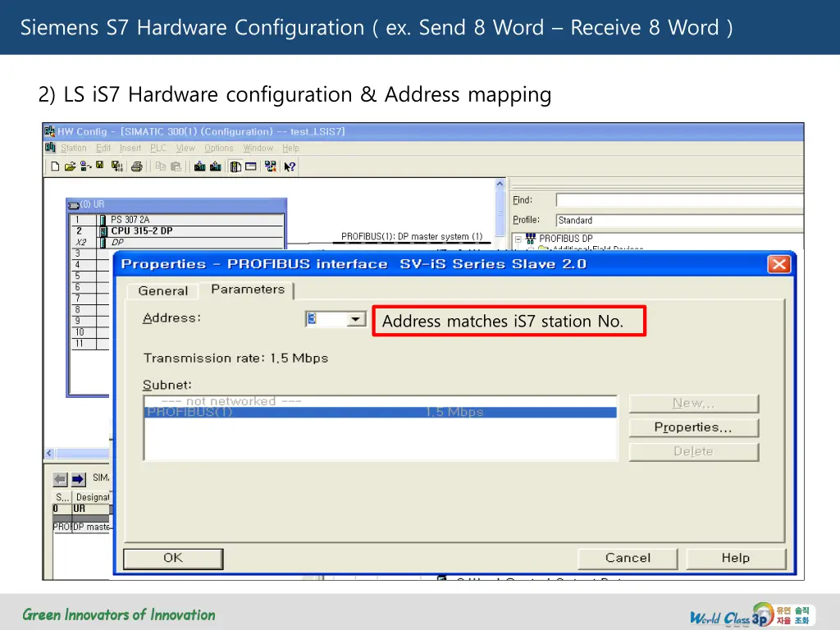Viewport: 840px width, 630px height.
Task: Click the Upload to PG icon
Action: [x=216, y=167]
